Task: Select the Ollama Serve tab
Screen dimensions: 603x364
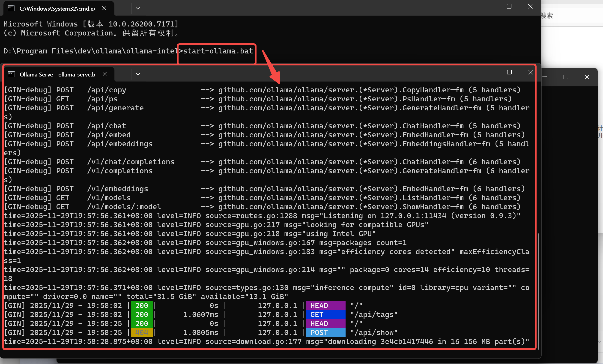Action: coord(57,74)
